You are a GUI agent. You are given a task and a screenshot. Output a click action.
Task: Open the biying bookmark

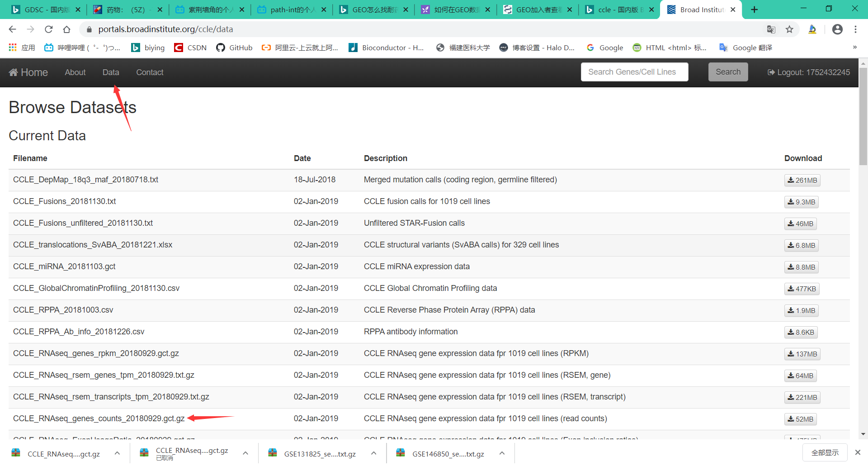click(x=148, y=48)
